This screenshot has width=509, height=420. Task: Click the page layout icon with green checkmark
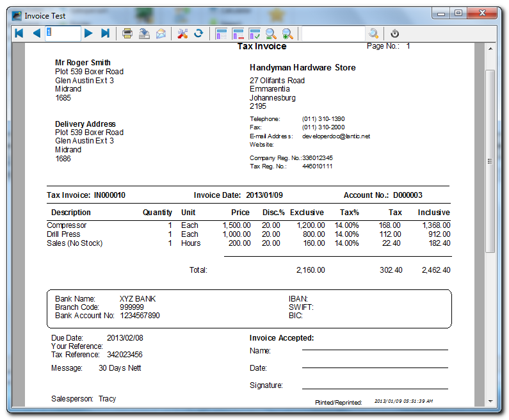(x=255, y=33)
